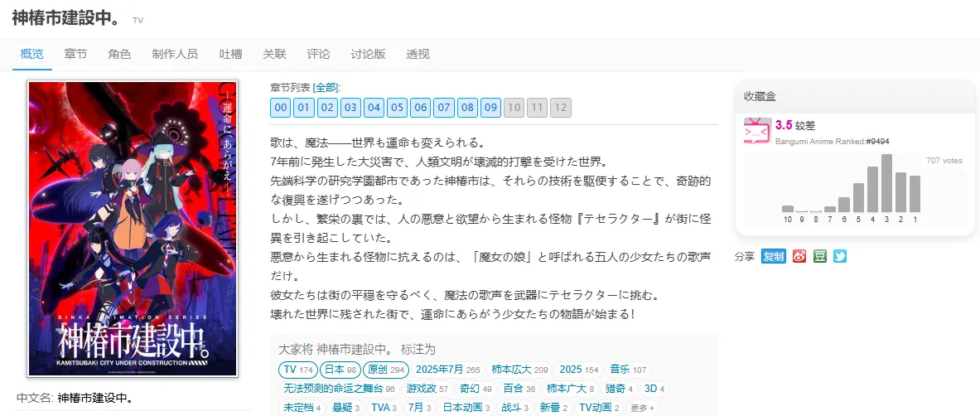Open the 吐槽 tab
Viewport: 980px width, 416px height.
click(230, 54)
